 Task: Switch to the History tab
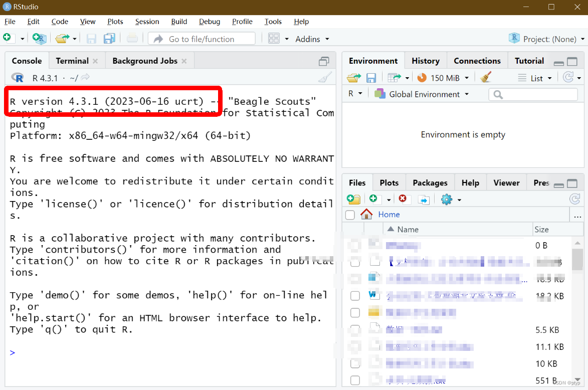pos(425,61)
